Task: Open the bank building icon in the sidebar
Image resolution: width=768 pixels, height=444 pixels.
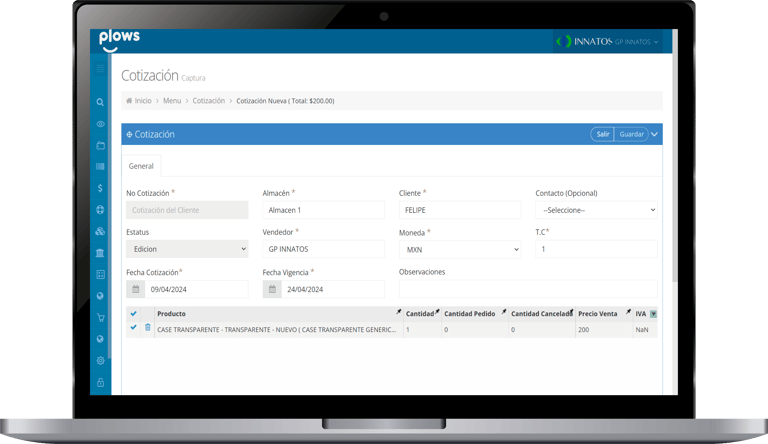Action: click(100, 253)
